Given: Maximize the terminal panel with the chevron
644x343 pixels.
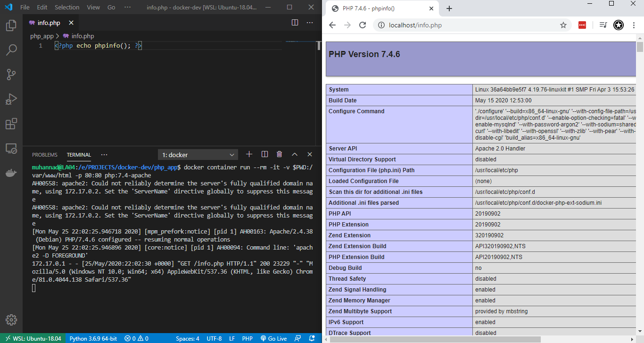Looking at the screenshot, I should [295, 154].
